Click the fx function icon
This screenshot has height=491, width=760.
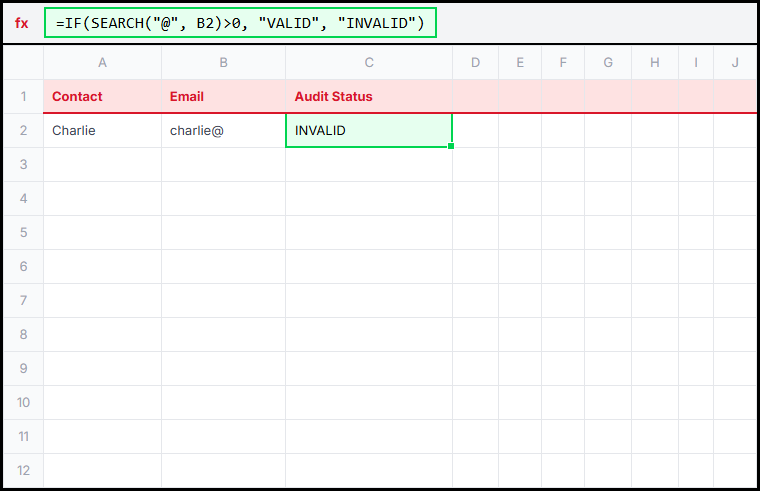(x=21, y=23)
